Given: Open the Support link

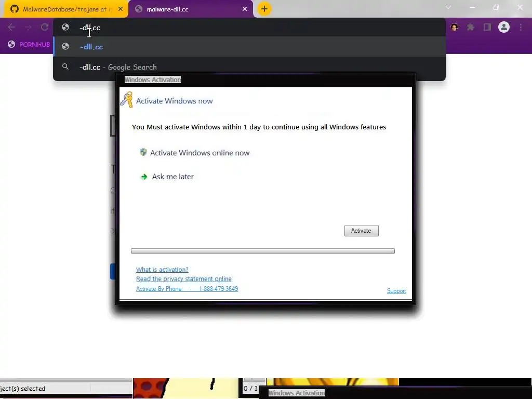Looking at the screenshot, I should (x=396, y=291).
